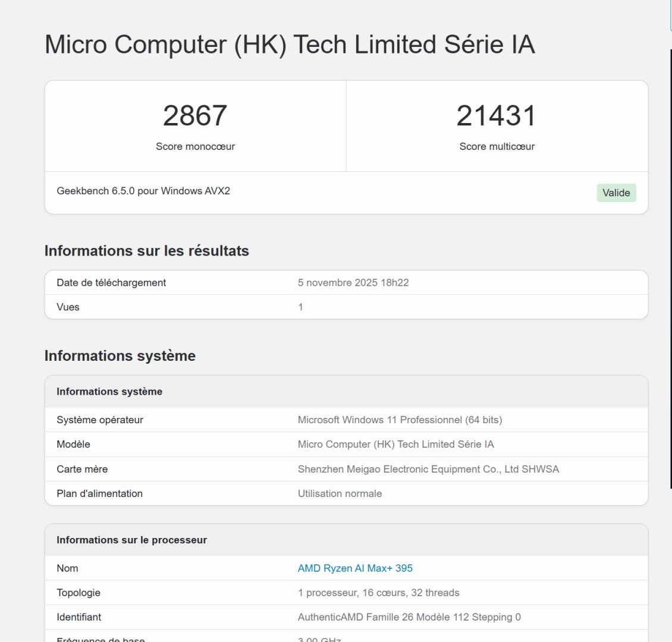
Task: Open the AMD Ryzen AI Max+ 395 link
Action: [355, 568]
